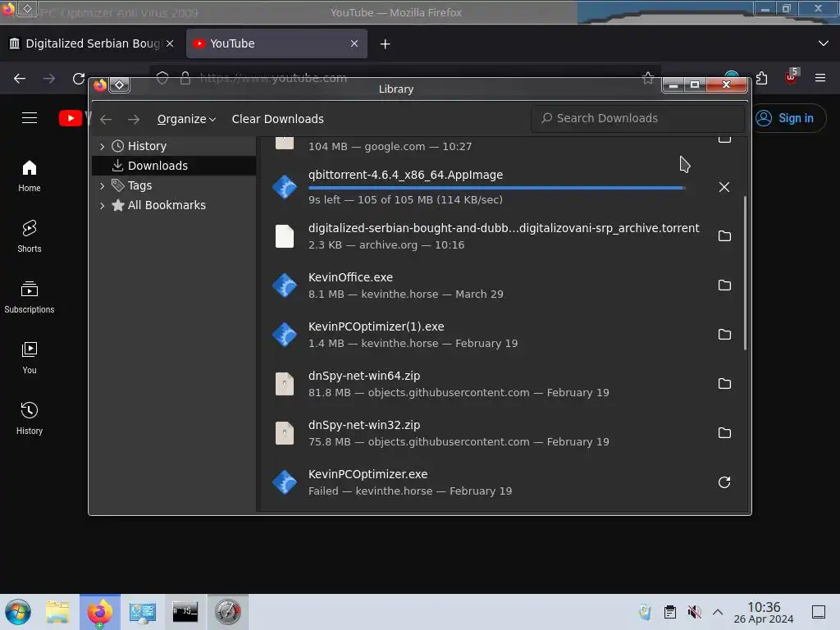
Task: Click the KevinOffice.exe file icon
Action: 285,285
